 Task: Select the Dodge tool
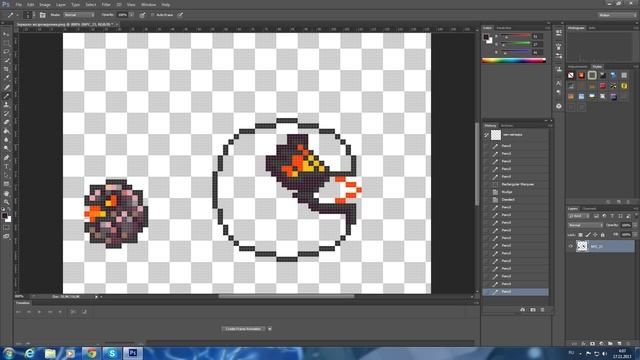tap(6, 149)
